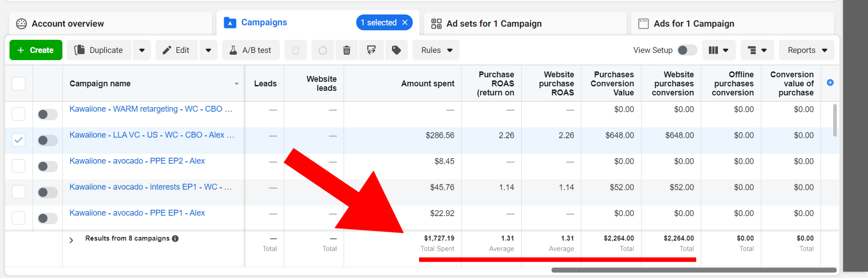The image size is (868, 278).
Task: Click the info icon beside Results from 8 campaigns
Action: (x=175, y=238)
